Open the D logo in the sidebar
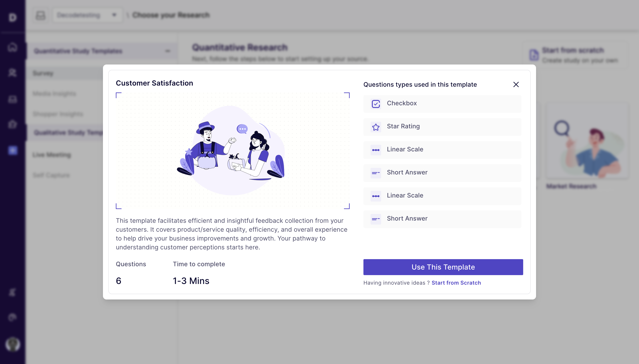The image size is (639, 364). (x=12, y=18)
